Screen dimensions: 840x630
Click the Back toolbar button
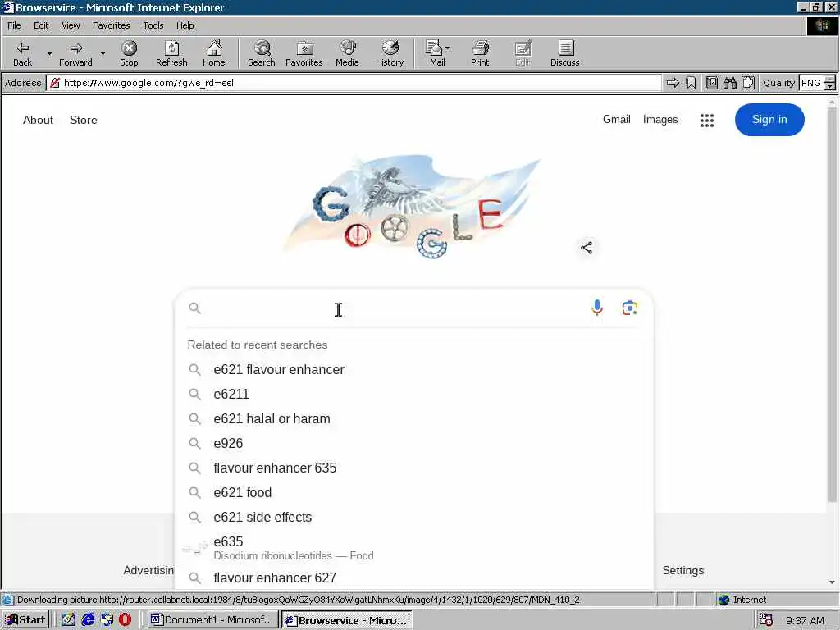(22, 53)
